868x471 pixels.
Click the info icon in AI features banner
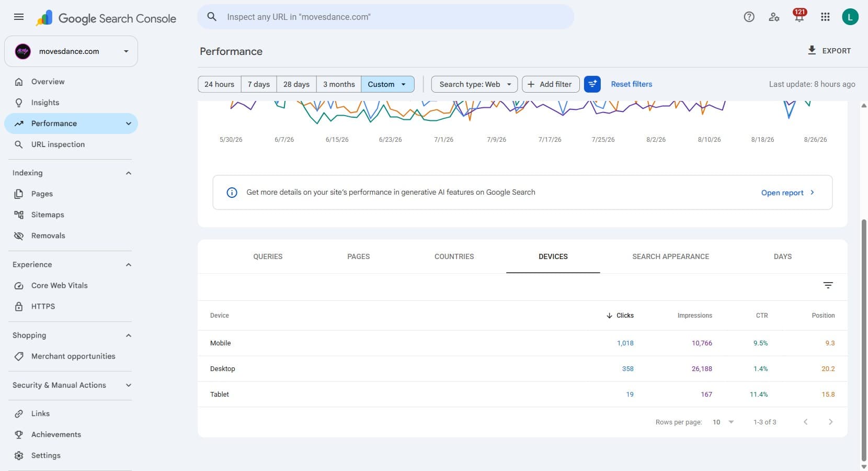coord(232,193)
